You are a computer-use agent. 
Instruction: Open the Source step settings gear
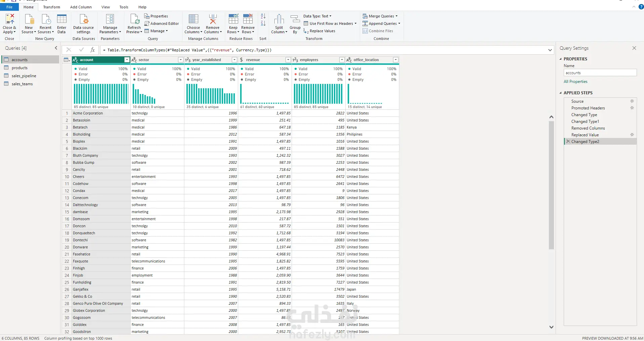tap(632, 101)
